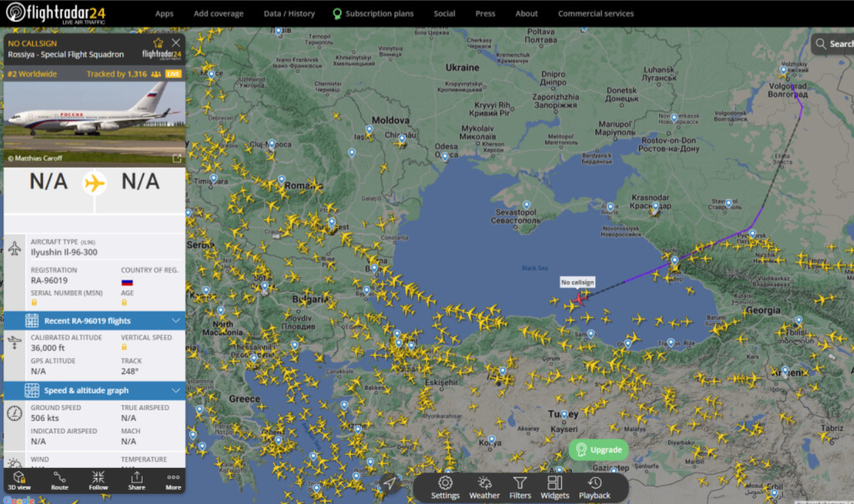Screen dimensions: 854x504
Task: Open Commercial services
Action: tap(595, 13)
